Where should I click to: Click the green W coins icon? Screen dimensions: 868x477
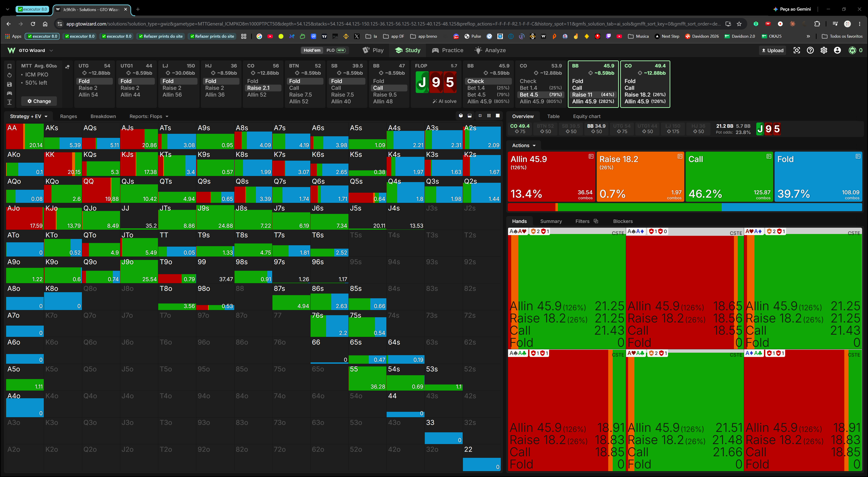[x=852, y=50]
